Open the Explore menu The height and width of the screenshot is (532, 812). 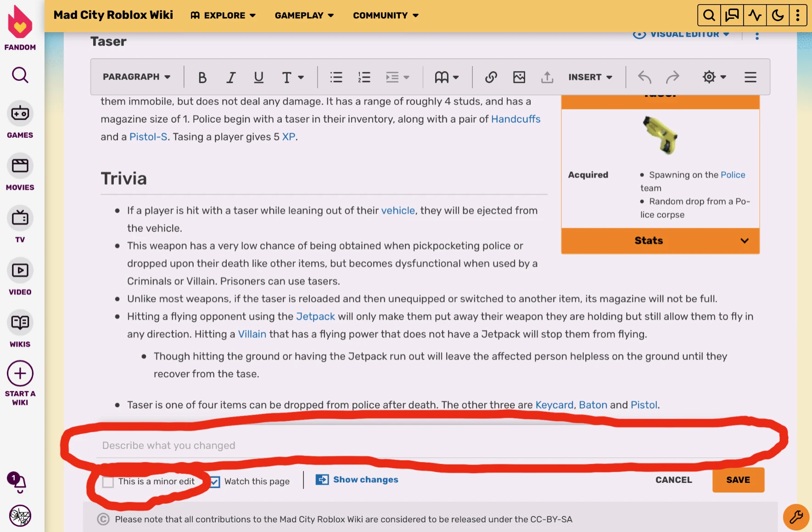tap(223, 16)
